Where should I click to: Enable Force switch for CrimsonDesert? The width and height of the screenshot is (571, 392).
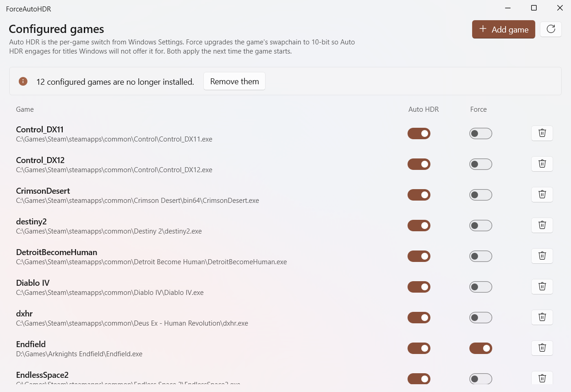coord(481,195)
